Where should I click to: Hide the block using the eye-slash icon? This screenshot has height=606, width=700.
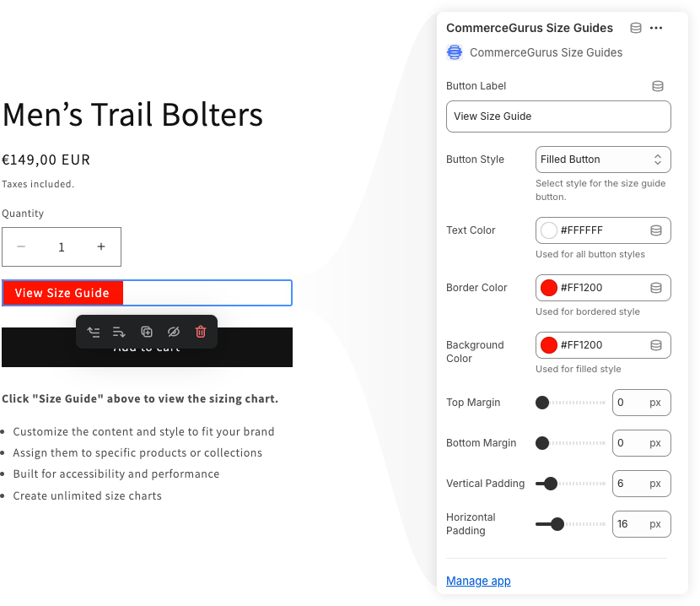click(174, 332)
